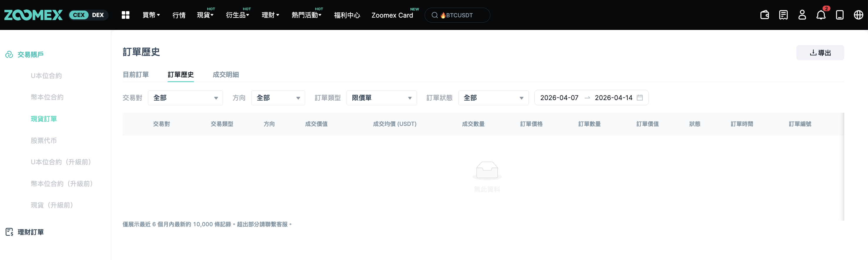
Task: Click the 導出 export button
Action: pos(820,53)
